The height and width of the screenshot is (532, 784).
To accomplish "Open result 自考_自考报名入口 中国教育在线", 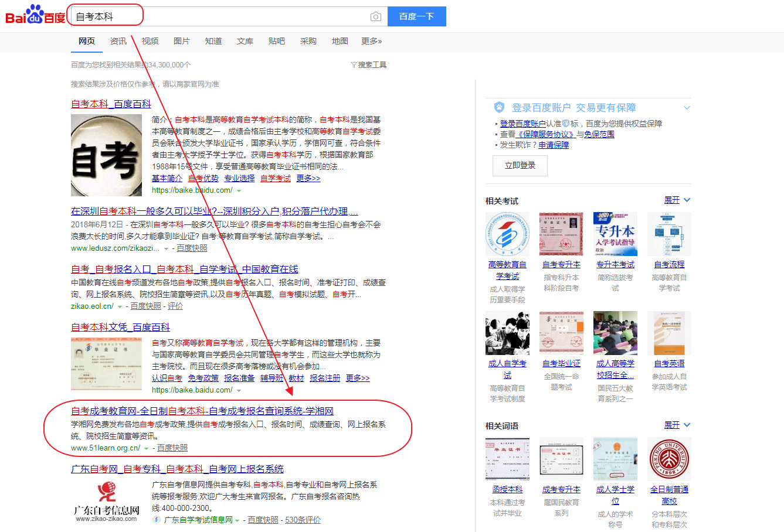I will pyautogui.click(x=185, y=269).
